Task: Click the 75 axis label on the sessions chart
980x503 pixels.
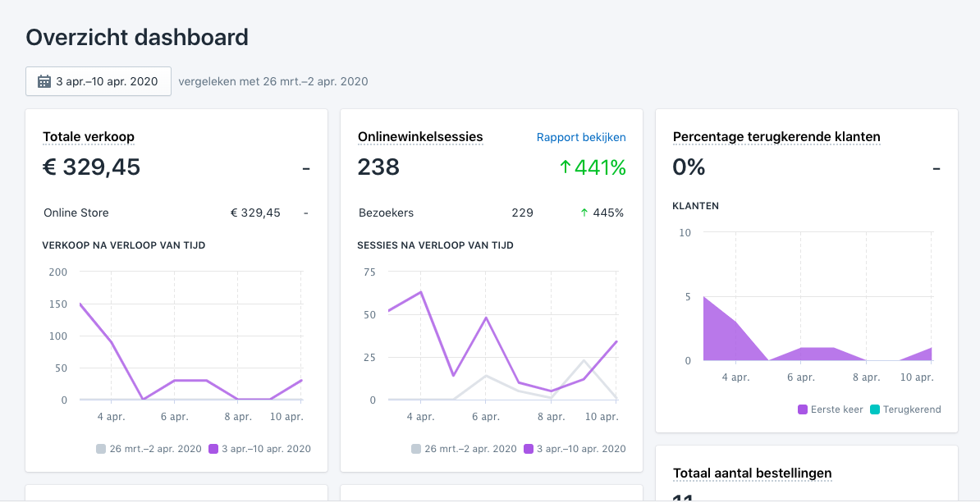Action: pyautogui.click(x=369, y=272)
